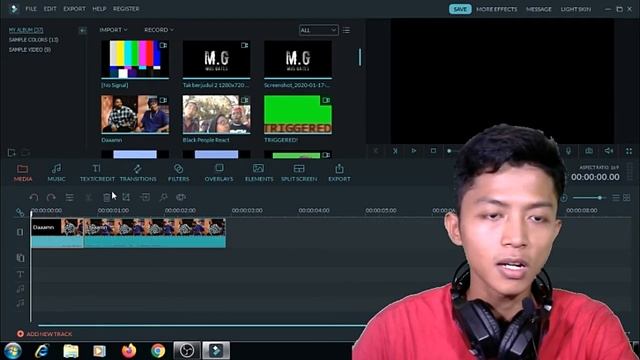Viewport: 640px width, 360px height.
Task: Select the Black People React thumbnail
Action: 216,114
